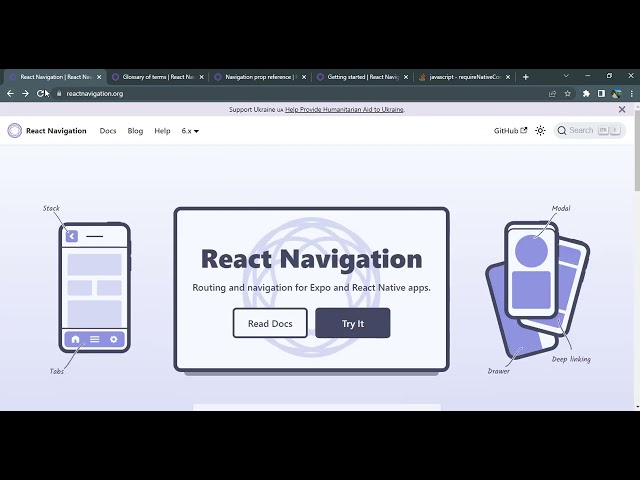The width and height of the screenshot is (640, 480).
Task: Click the Try It button
Action: click(x=353, y=323)
